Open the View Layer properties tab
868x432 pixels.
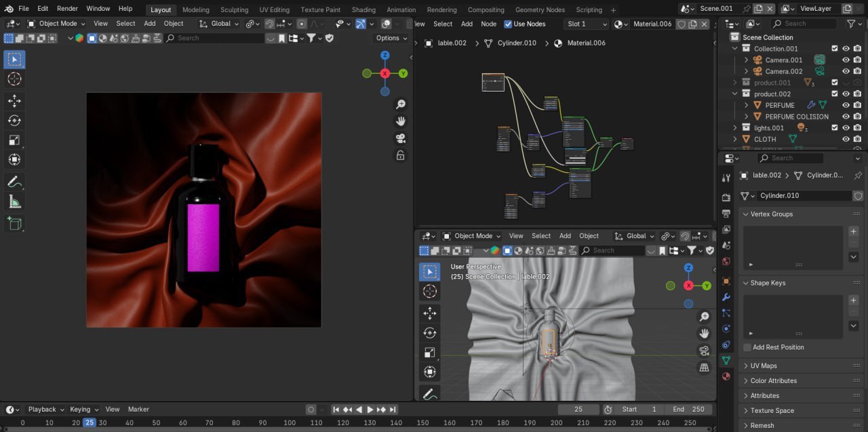(726, 230)
